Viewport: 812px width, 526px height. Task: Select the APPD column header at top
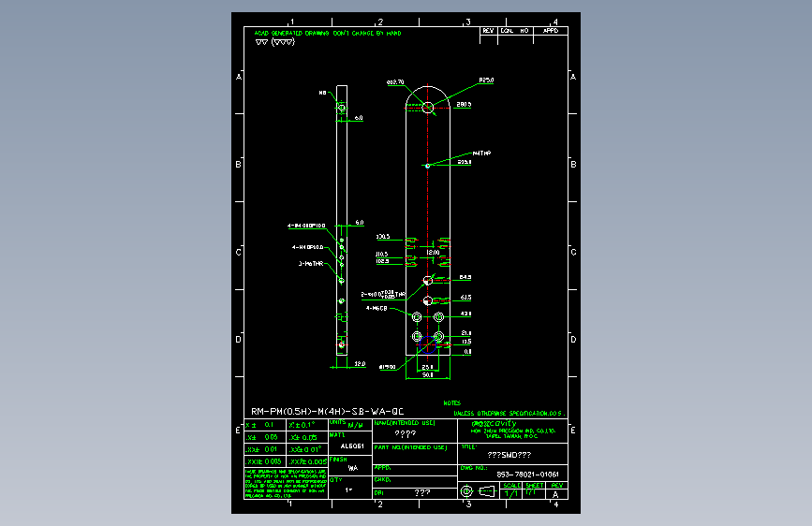pyautogui.click(x=551, y=31)
